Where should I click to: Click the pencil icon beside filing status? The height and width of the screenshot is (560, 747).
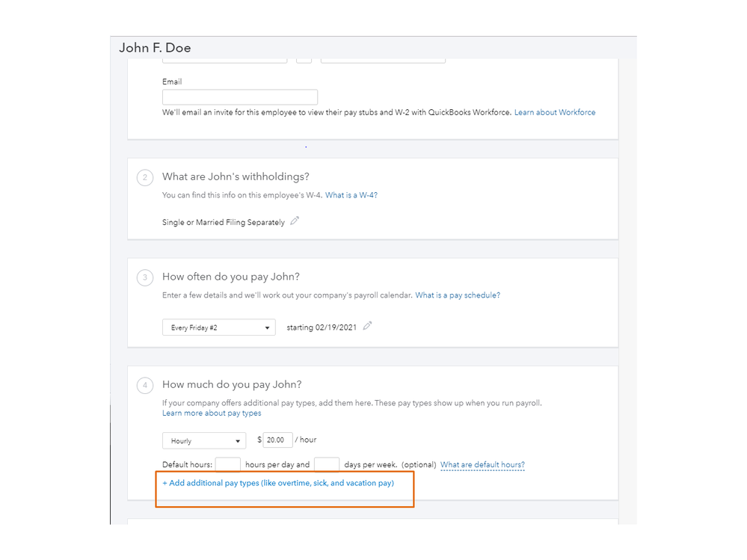(295, 221)
